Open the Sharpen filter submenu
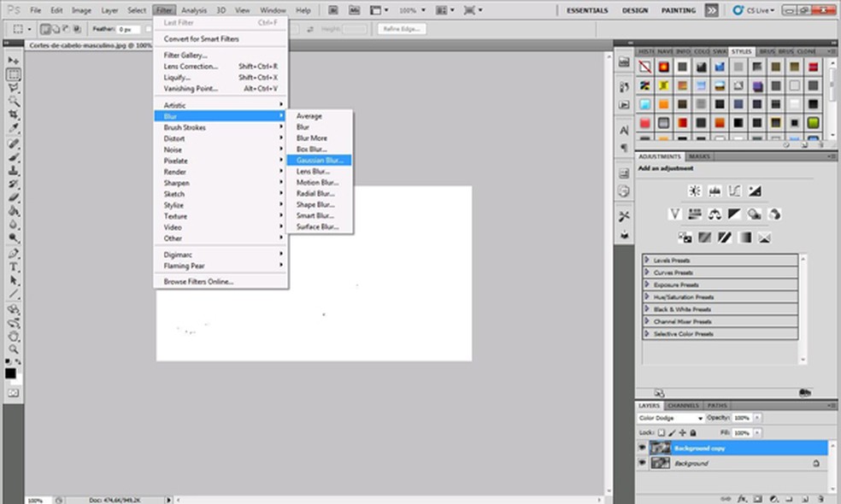 (x=221, y=183)
